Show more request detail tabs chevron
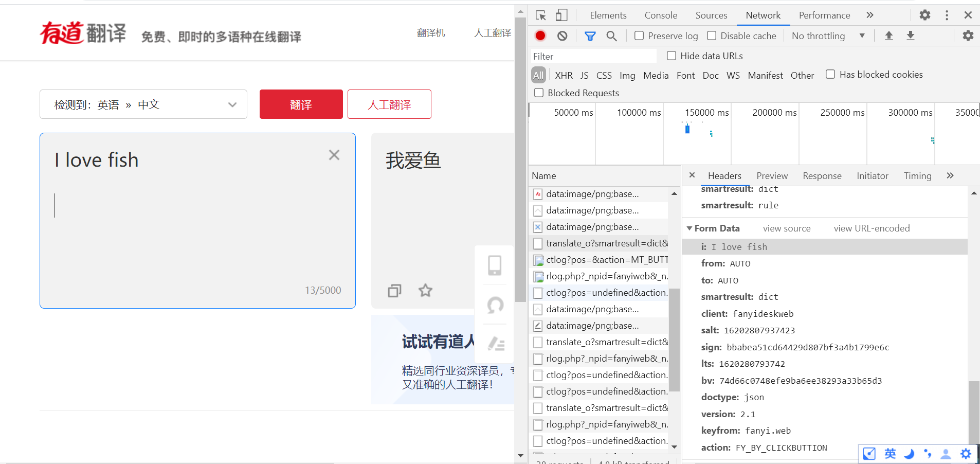The image size is (980, 464). click(950, 175)
